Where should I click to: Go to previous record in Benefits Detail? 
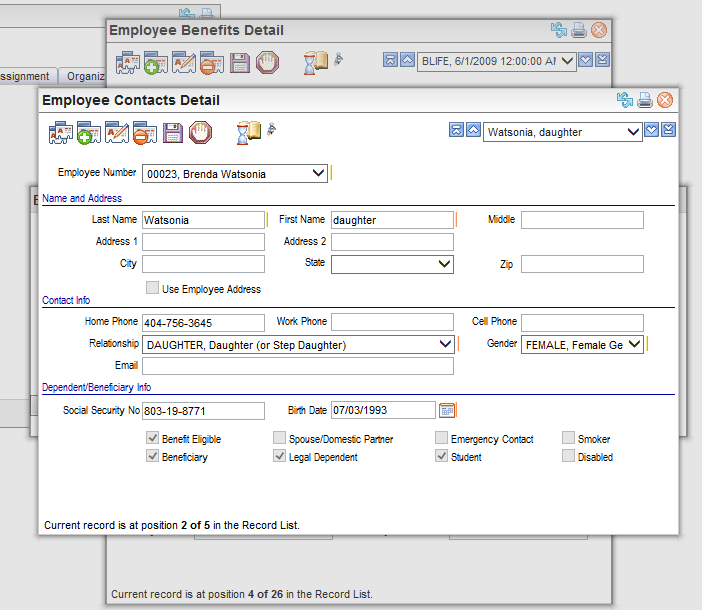pos(407,60)
